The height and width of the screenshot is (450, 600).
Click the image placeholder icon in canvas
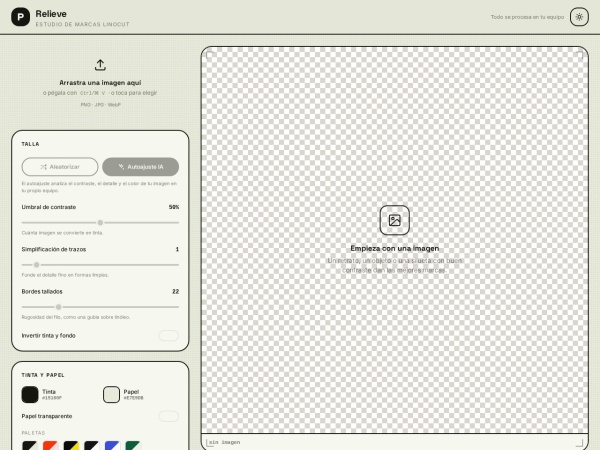[395, 220]
